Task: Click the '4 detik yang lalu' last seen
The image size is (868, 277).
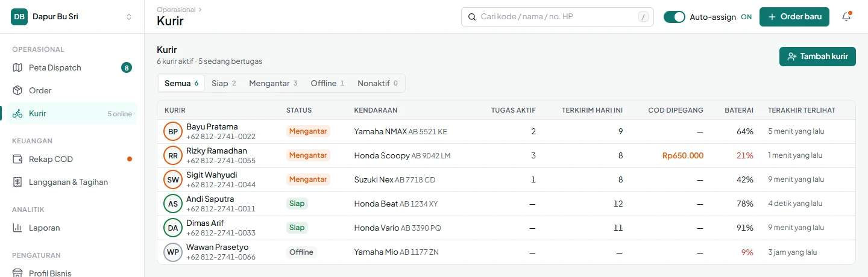Action: point(795,204)
